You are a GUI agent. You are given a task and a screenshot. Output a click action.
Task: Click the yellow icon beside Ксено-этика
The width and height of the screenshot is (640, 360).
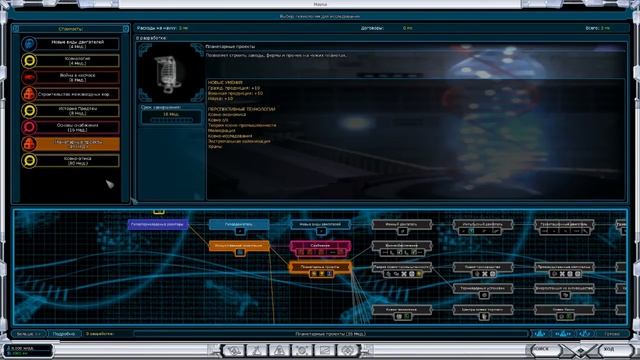tap(29, 160)
